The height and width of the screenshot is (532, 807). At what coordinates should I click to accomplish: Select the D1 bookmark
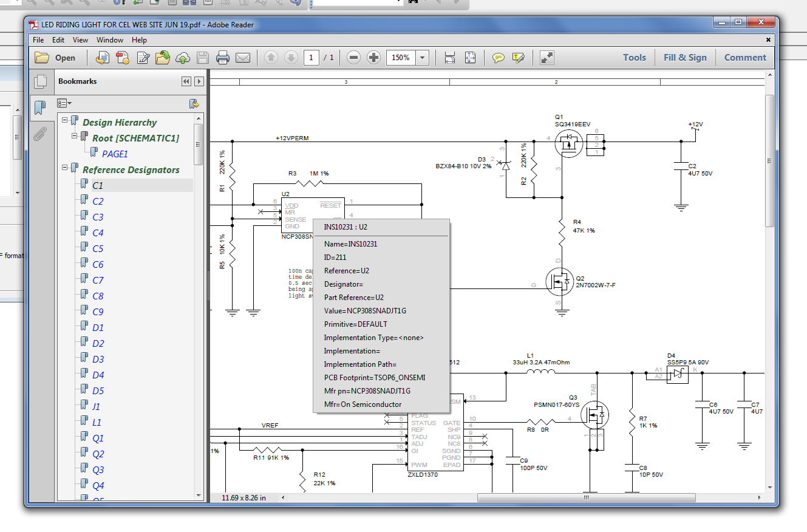click(98, 328)
